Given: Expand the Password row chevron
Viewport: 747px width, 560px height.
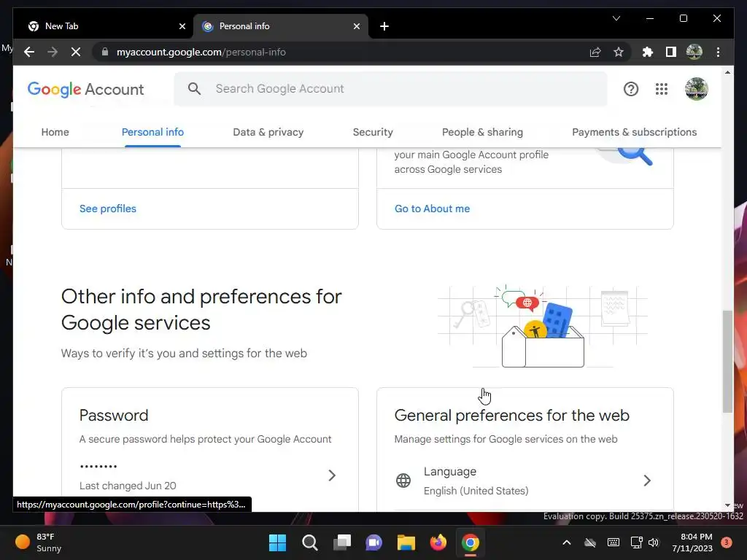Looking at the screenshot, I should [332, 475].
